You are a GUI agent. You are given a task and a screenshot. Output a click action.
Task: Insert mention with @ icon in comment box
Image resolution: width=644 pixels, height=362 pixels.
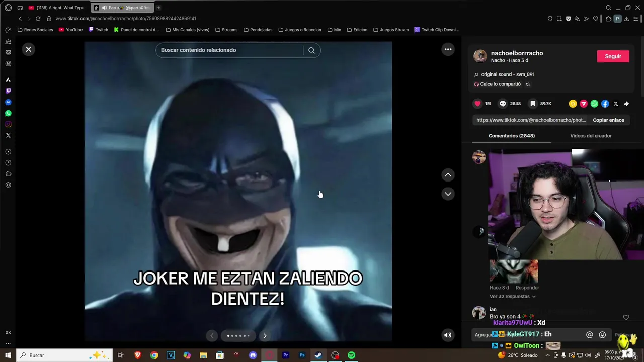click(590, 335)
